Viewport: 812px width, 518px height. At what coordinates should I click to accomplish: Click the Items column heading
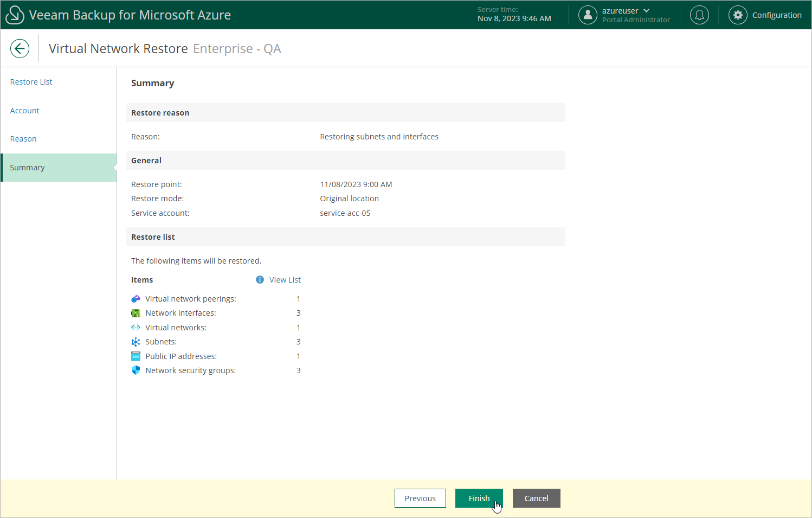[x=142, y=280]
